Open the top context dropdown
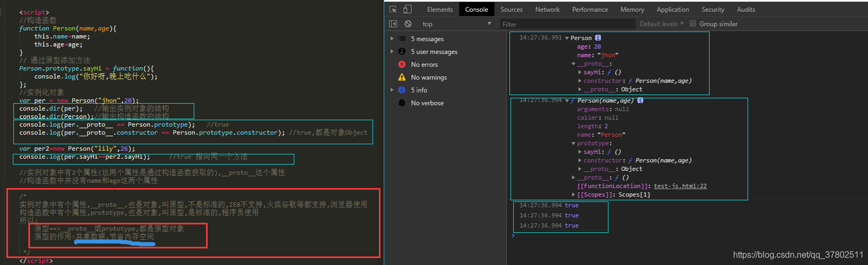The image size is (868, 265). pyautogui.click(x=456, y=24)
